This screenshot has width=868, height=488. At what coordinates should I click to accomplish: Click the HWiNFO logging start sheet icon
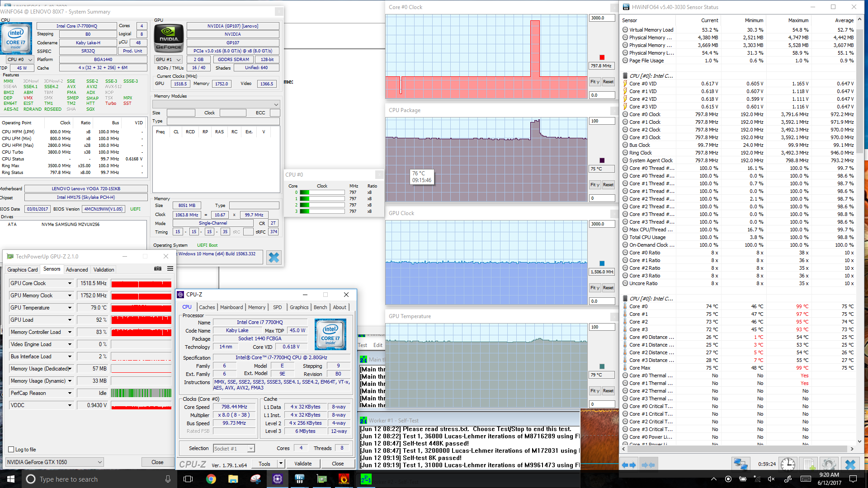point(808,464)
